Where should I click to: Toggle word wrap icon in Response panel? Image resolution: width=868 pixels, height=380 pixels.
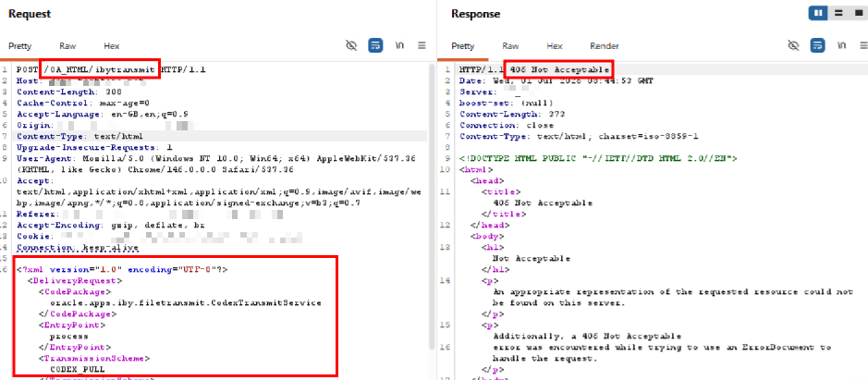pyautogui.click(x=818, y=45)
